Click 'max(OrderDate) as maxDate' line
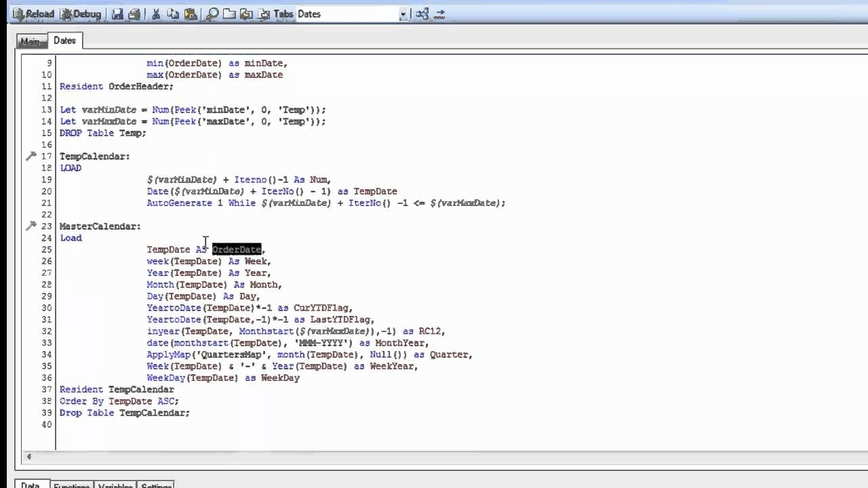The image size is (868, 488). (214, 75)
